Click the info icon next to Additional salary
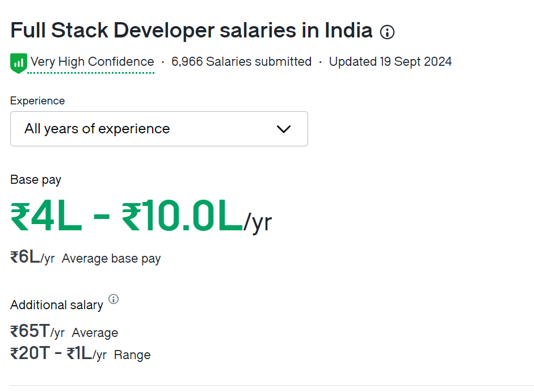 coord(113,299)
